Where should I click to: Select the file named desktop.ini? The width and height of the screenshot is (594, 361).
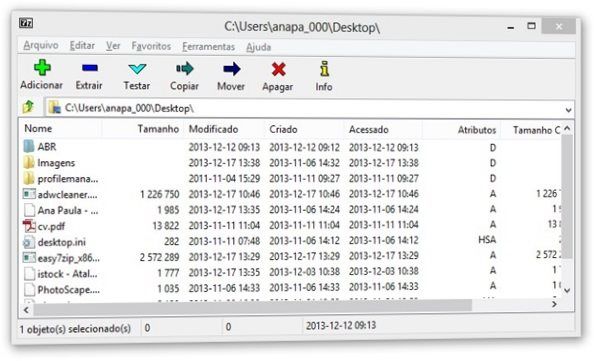coord(62,242)
